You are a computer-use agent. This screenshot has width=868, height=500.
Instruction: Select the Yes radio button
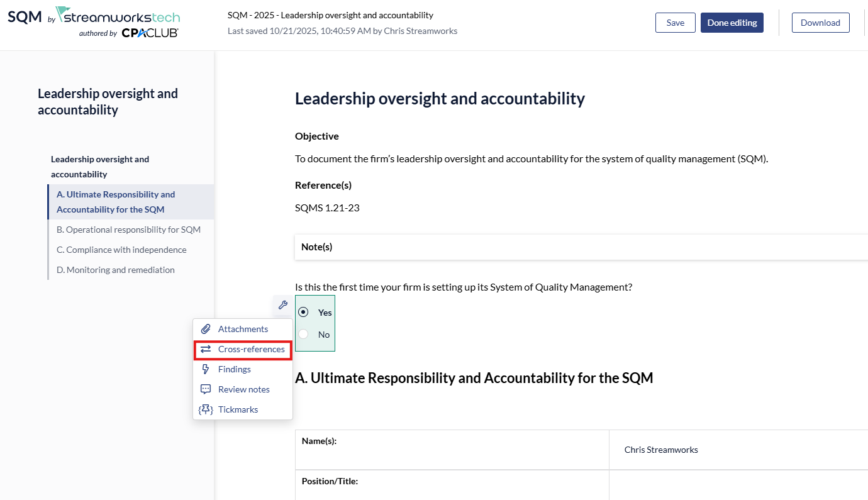tap(304, 312)
